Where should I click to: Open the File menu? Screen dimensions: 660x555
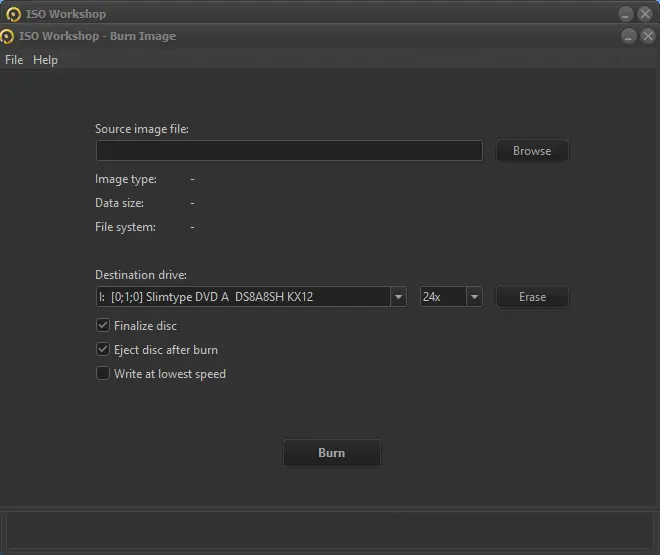(14, 60)
